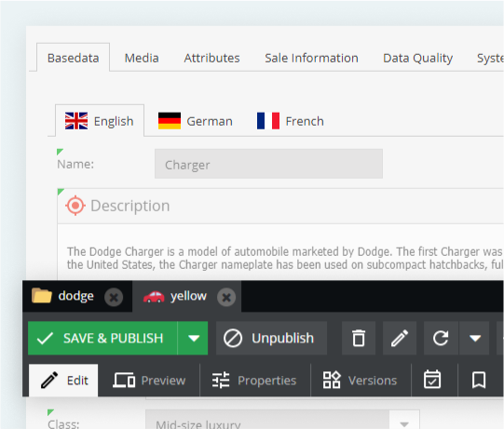Click the Name input field
This screenshot has width=504, height=429.
click(x=268, y=164)
